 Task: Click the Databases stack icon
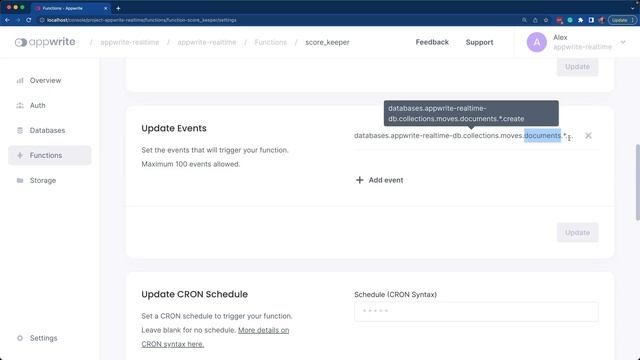pos(20,130)
